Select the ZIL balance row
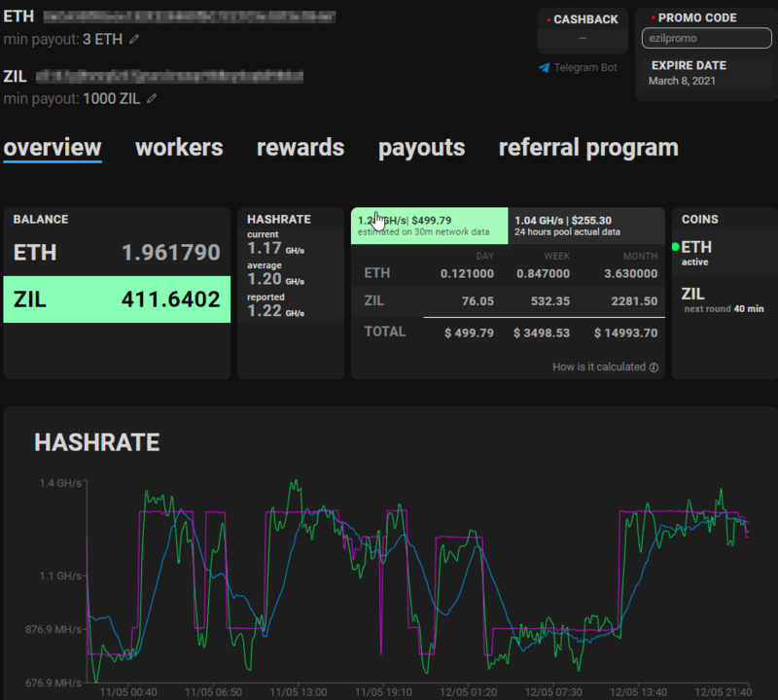The height and width of the screenshot is (700, 778). (117, 299)
